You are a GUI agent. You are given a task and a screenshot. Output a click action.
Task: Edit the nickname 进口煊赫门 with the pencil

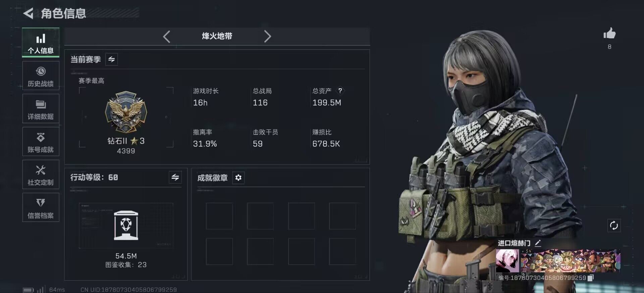pos(538,243)
